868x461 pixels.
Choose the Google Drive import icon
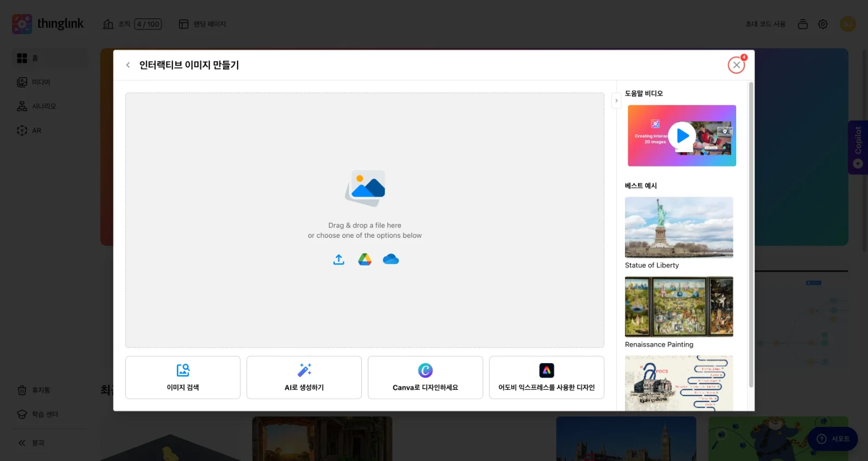(365, 260)
